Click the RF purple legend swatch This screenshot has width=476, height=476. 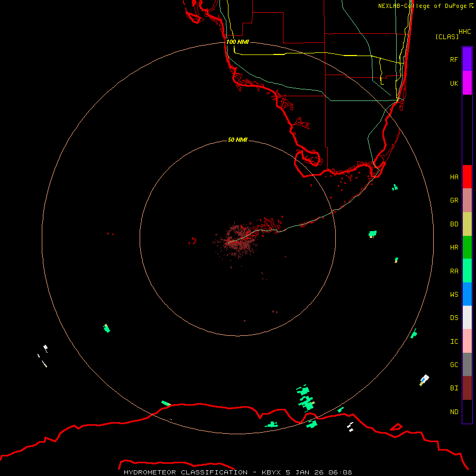[467, 59]
